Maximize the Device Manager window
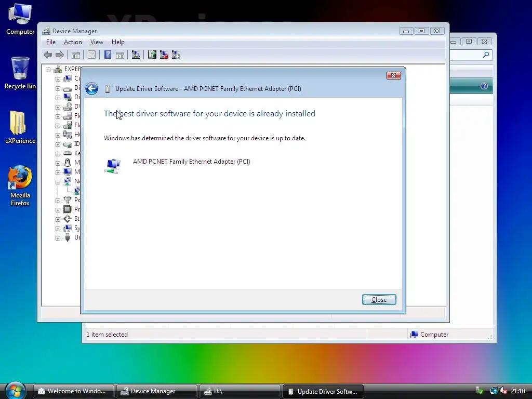532x399 pixels. tap(421, 31)
